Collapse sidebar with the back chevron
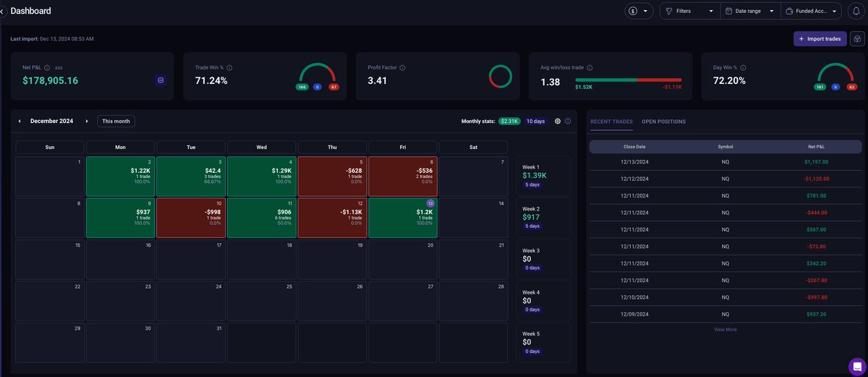The image size is (868, 377). 2,11
